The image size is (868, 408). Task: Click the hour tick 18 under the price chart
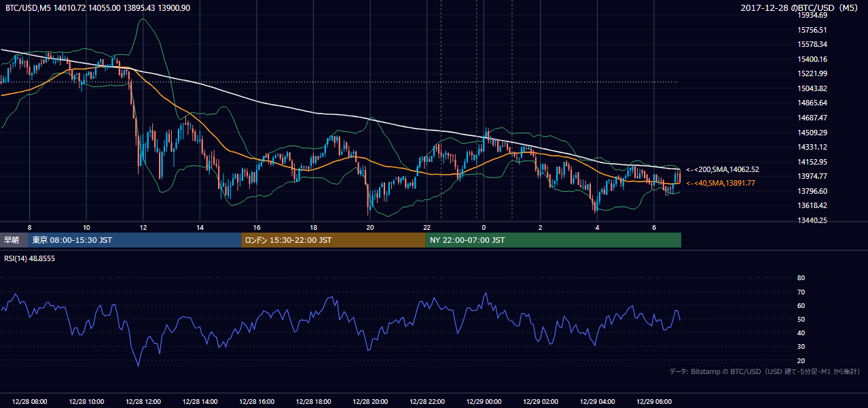[313, 227]
